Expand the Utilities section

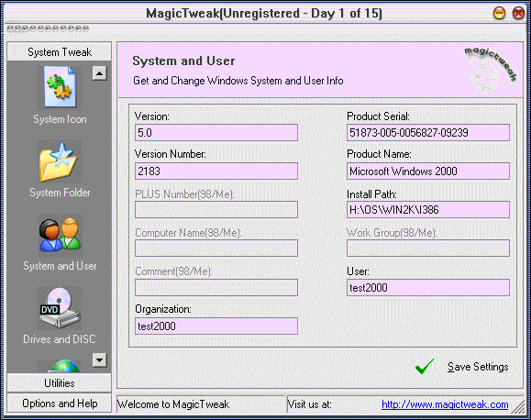pyautogui.click(x=60, y=383)
